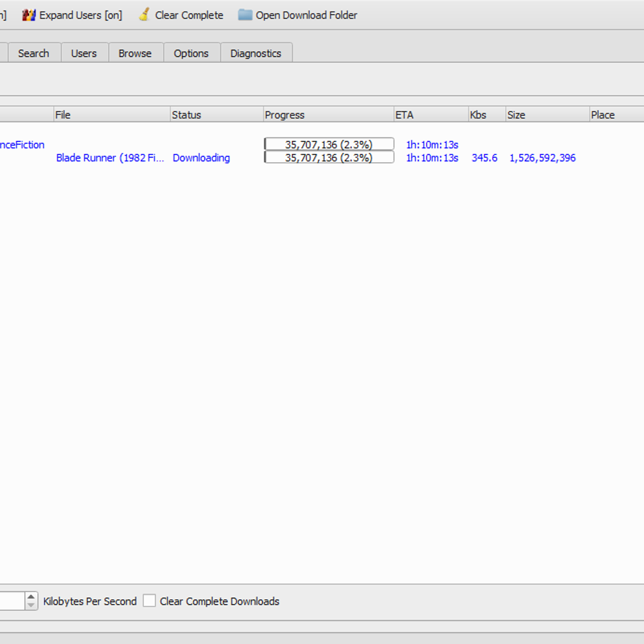This screenshot has height=644, width=644.
Task: Sort by the Progress column header
Action: click(328, 115)
